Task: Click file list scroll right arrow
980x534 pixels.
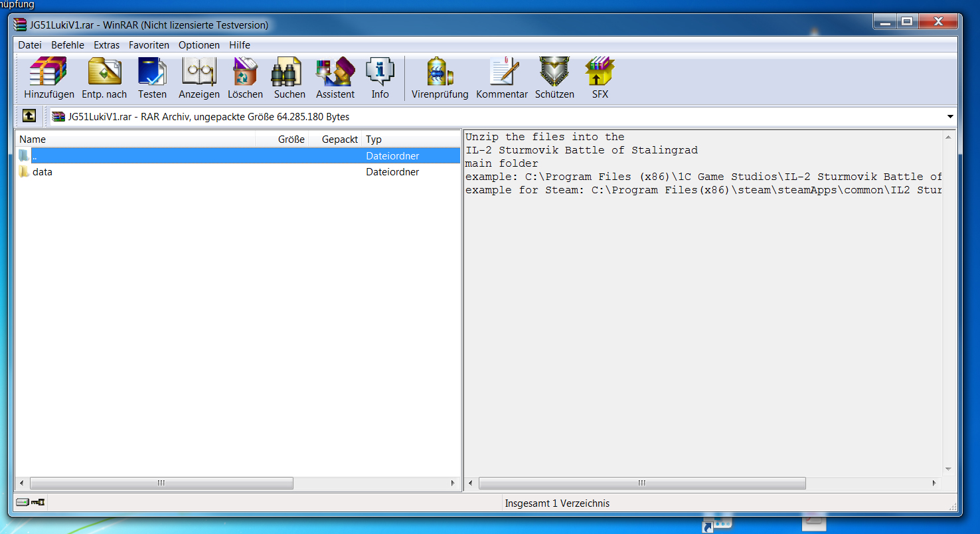Action: (453, 484)
